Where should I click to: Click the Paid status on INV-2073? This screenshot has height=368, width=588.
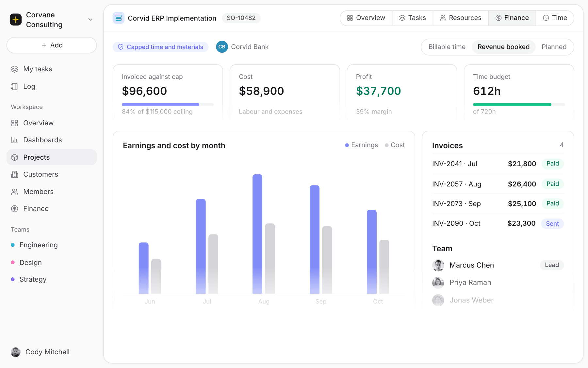point(553,203)
